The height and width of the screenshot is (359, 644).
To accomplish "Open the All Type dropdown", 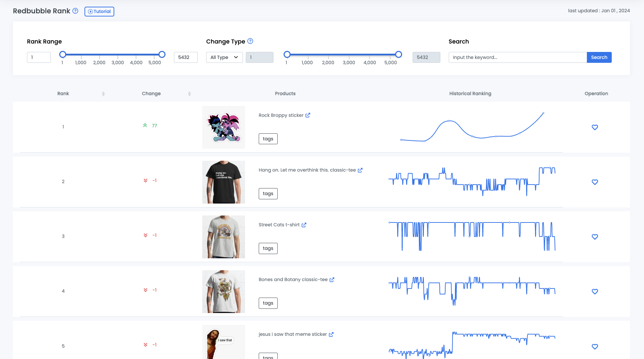I will [224, 57].
